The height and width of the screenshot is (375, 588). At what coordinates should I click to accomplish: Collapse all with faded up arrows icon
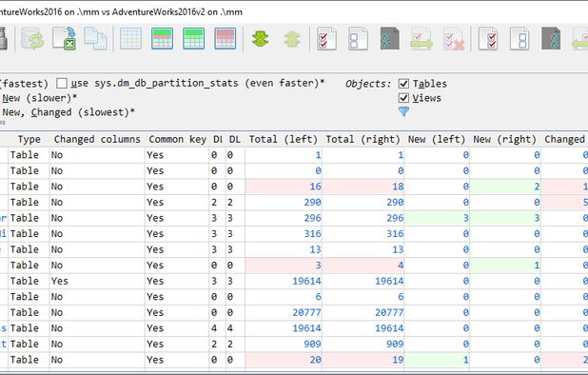(292, 39)
